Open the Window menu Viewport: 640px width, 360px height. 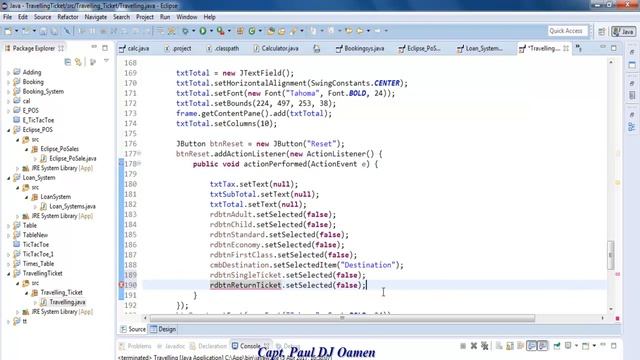pos(187,17)
